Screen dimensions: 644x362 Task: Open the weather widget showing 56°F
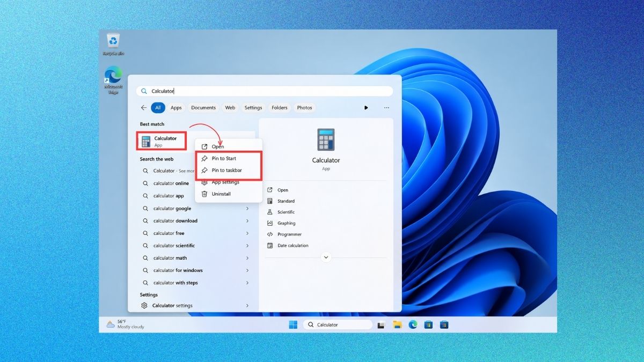coord(125,324)
